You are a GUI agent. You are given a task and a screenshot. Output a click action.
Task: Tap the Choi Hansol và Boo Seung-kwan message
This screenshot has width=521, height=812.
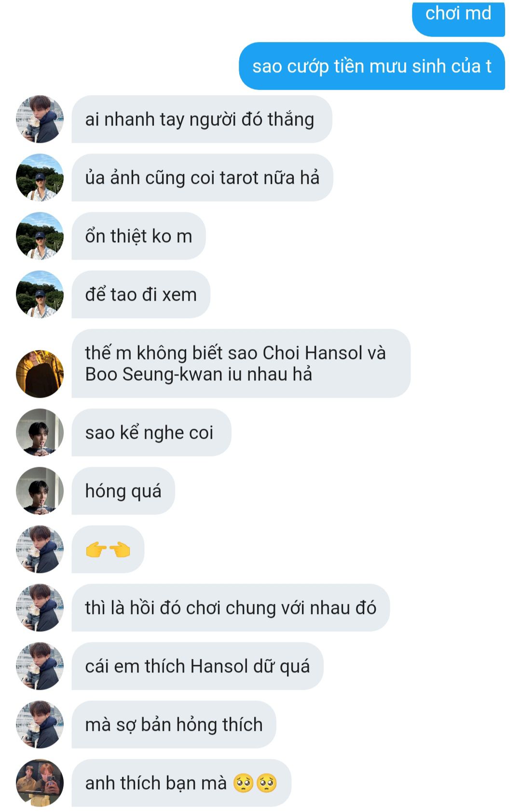(x=241, y=364)
